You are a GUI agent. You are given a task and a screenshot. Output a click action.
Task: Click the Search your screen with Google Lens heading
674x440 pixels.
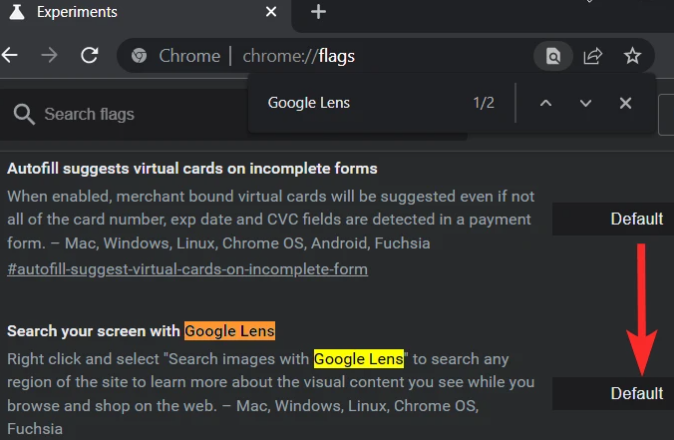tap(141, 331)
